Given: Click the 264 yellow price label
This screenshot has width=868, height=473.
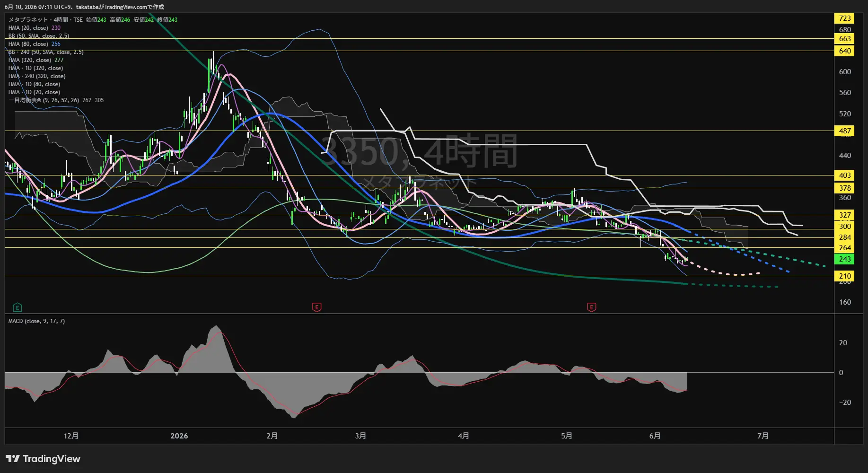Looking at the screenshot, I should 844,248.
